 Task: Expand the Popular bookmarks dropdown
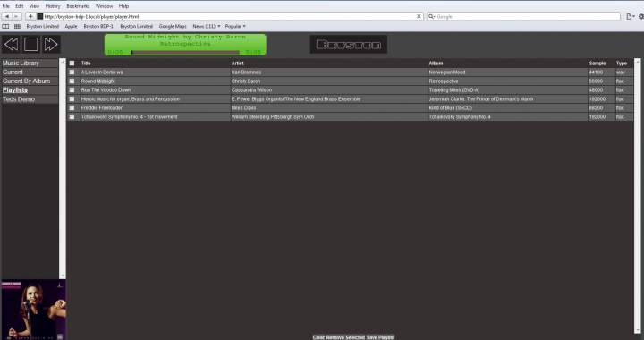click(235, 26)
